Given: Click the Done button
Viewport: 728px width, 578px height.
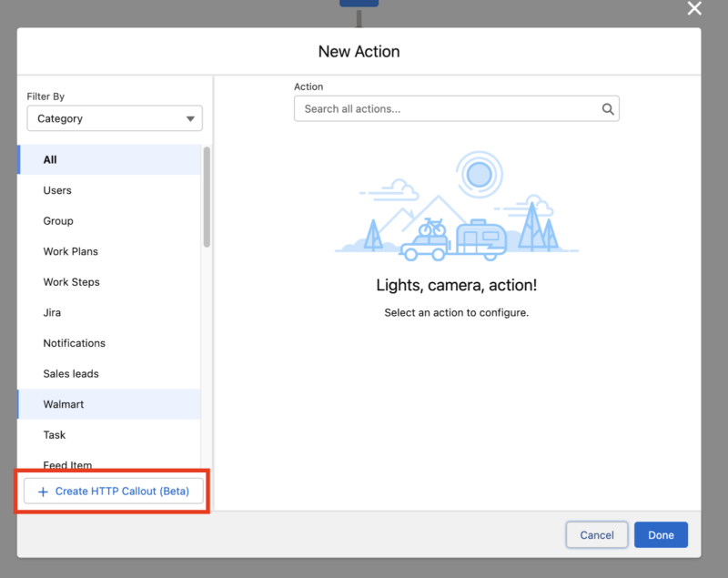Looking at the screenshot, I should (x=661, y=534).
